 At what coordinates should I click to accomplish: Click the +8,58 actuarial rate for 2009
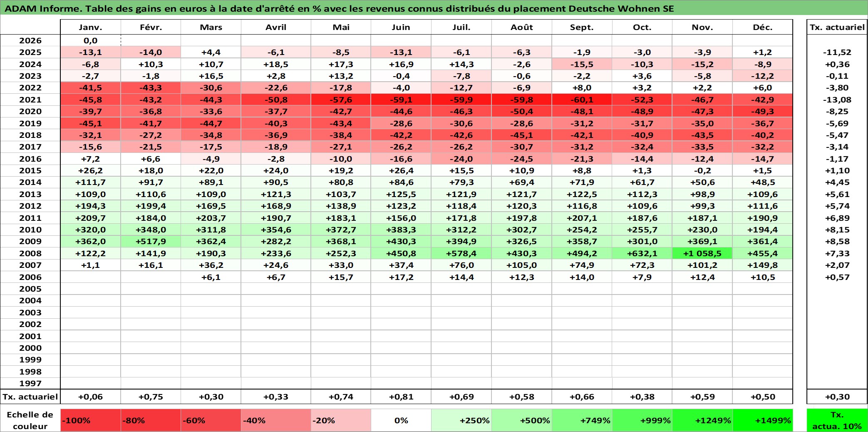point(837,241)
